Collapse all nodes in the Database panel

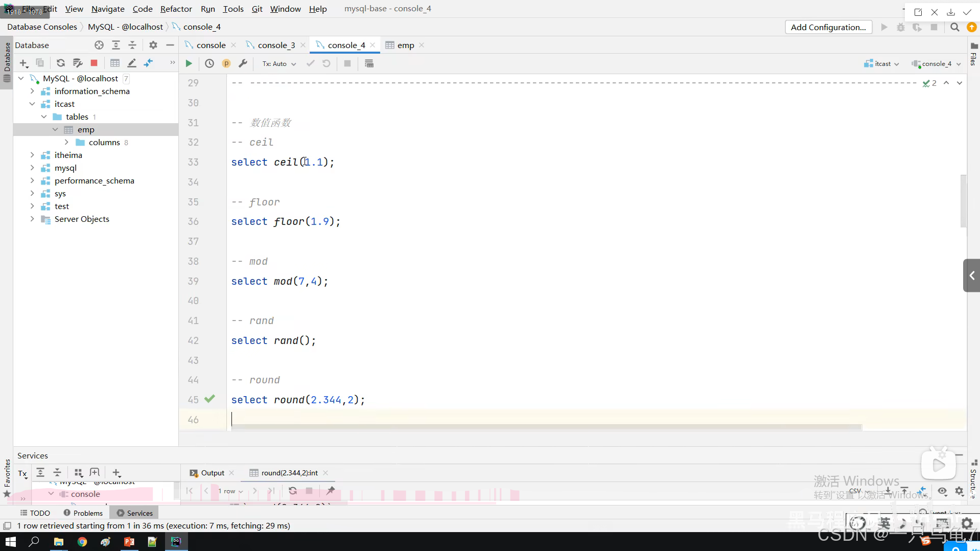coord(132,45)
